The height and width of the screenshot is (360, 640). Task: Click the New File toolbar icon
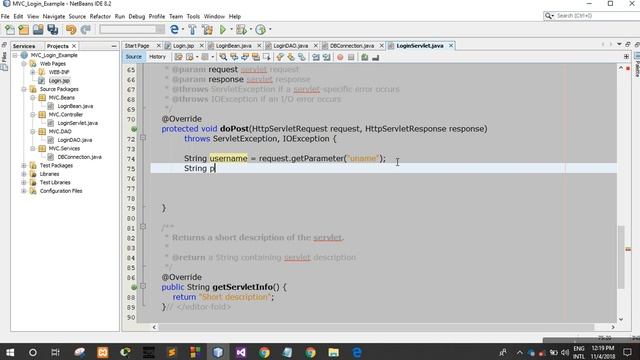[x=10, y=29]
